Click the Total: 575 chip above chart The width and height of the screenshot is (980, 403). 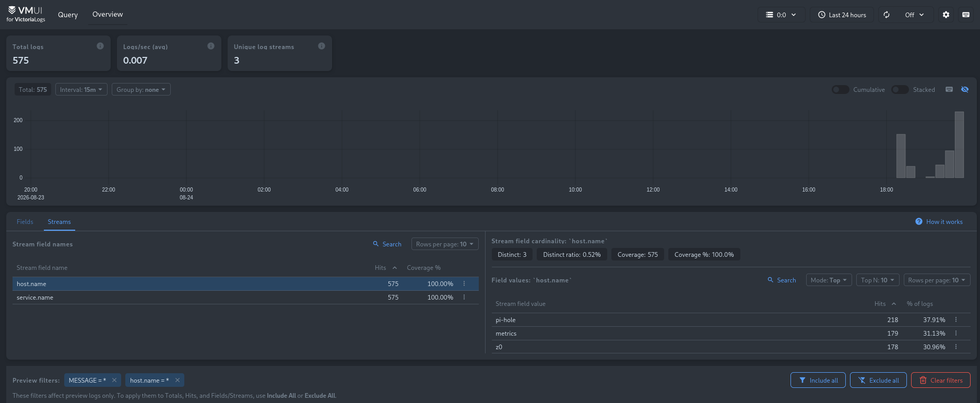pos(33,89)
